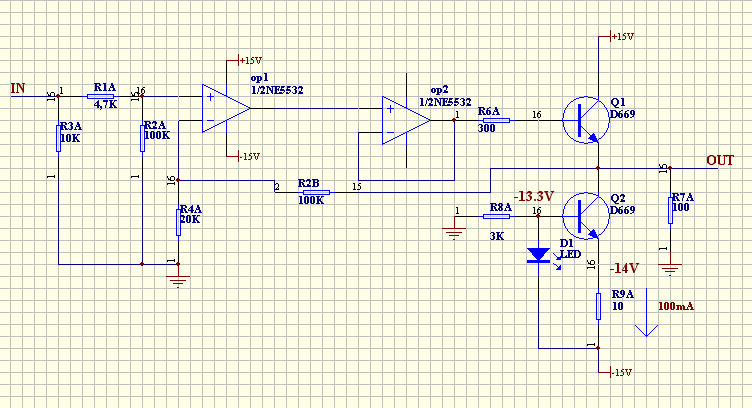Click the R7A designator text
Viewport: 752px width, 408px height.
[x=683, y=197]
